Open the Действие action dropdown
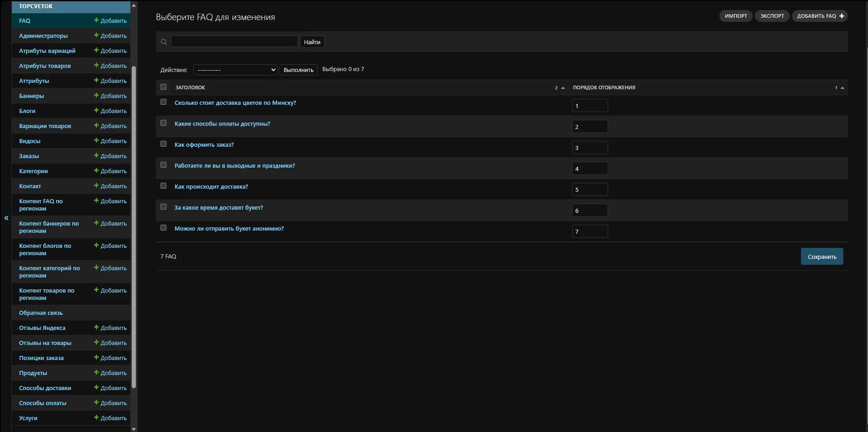868x432 pixels. [235, 70]
